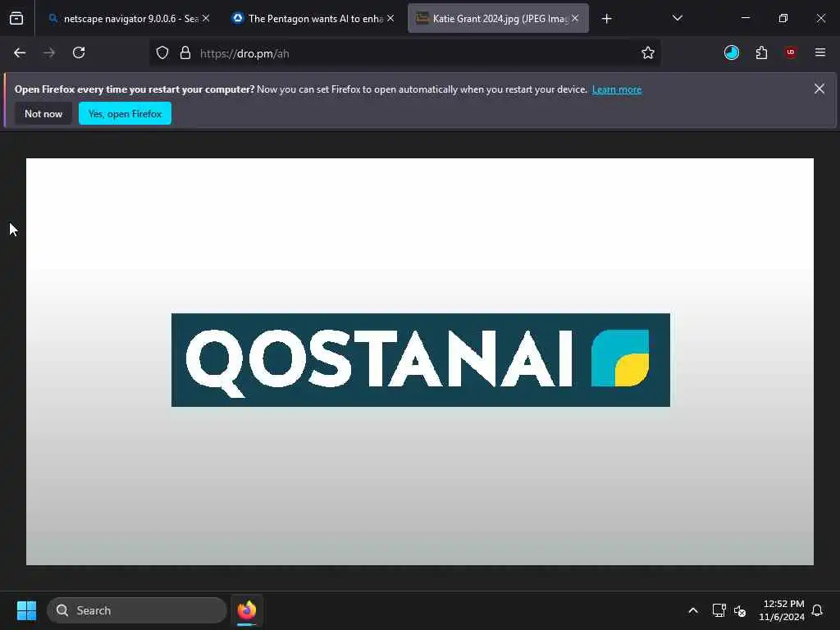
Task: Open the network status tray icon
Action: [719, 610]
